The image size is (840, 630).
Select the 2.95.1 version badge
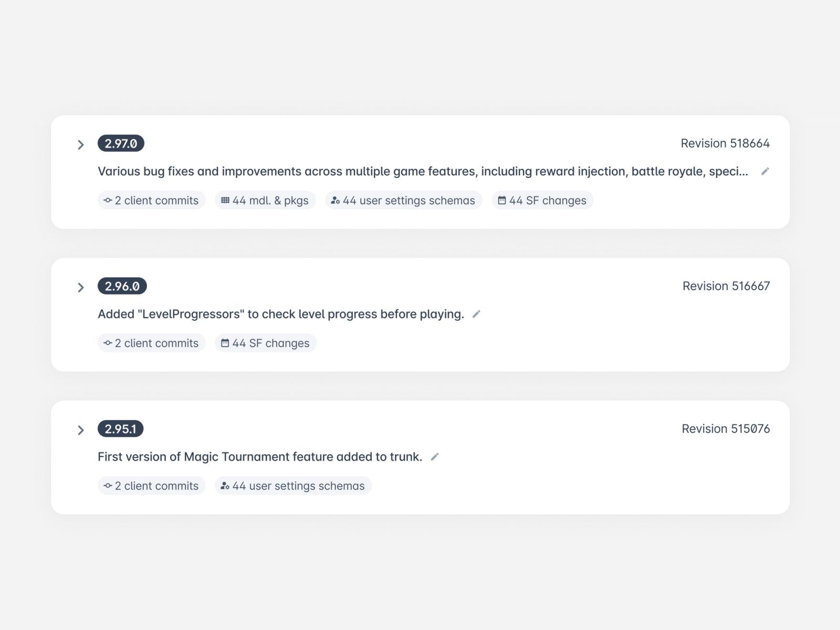pyautogui.click(x=120, y=429)
